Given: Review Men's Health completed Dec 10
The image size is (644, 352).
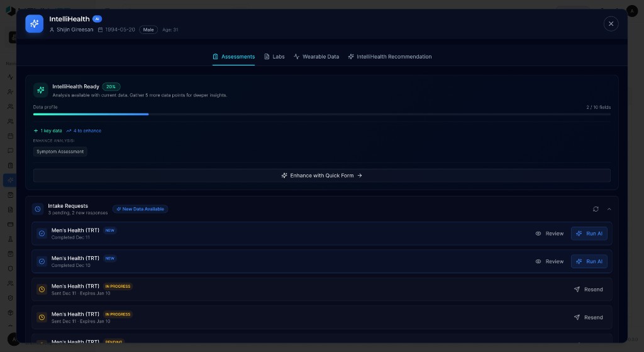Looking at the screenshot, I should [x=550, y=261].
